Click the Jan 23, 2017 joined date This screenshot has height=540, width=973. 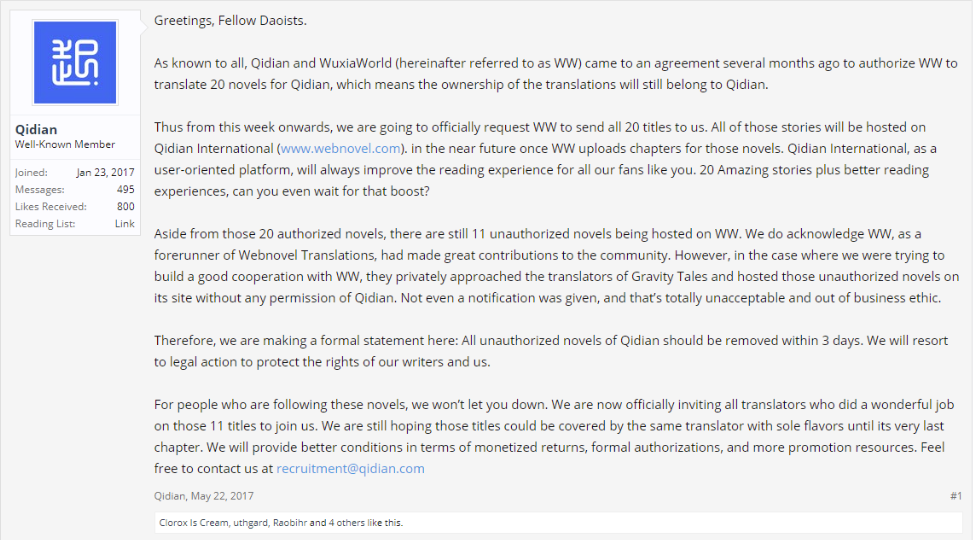[x=105, y=172]
